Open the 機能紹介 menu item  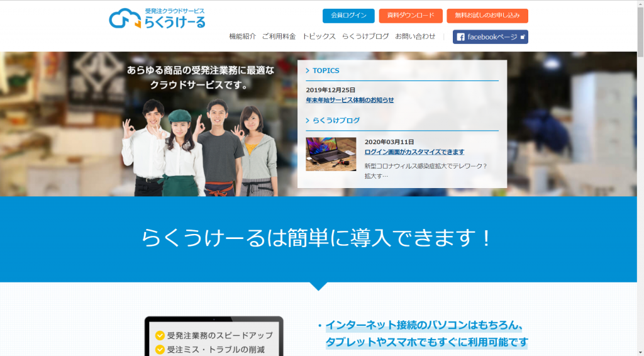pyautogui.click(x=242, y=36)
